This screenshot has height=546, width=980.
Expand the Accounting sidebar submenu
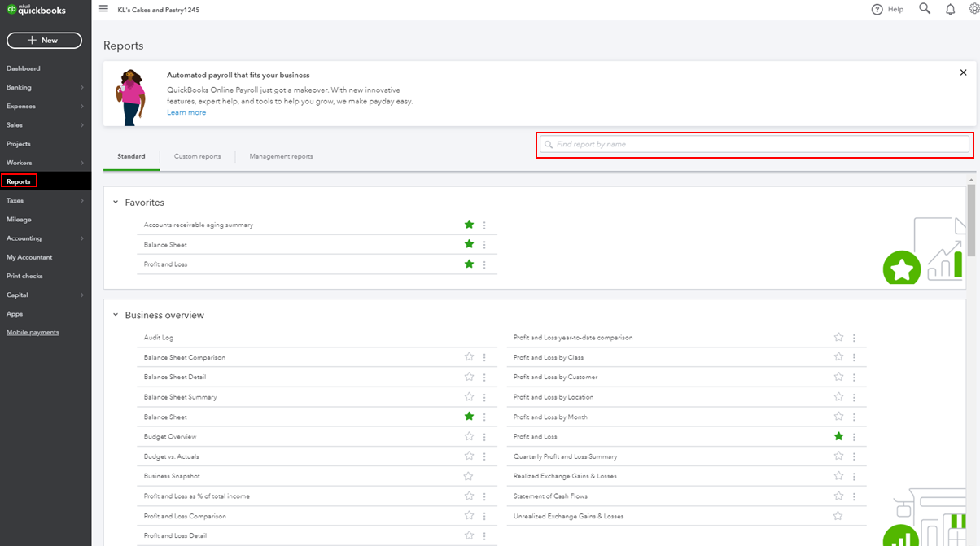pyautogui.click(x=82, y=238)
